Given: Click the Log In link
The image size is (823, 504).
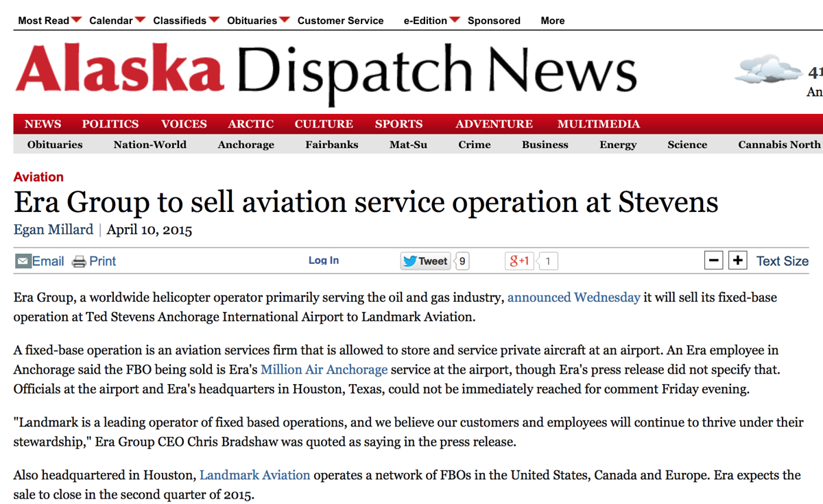Looking at the screenshot, I should 324,261.
